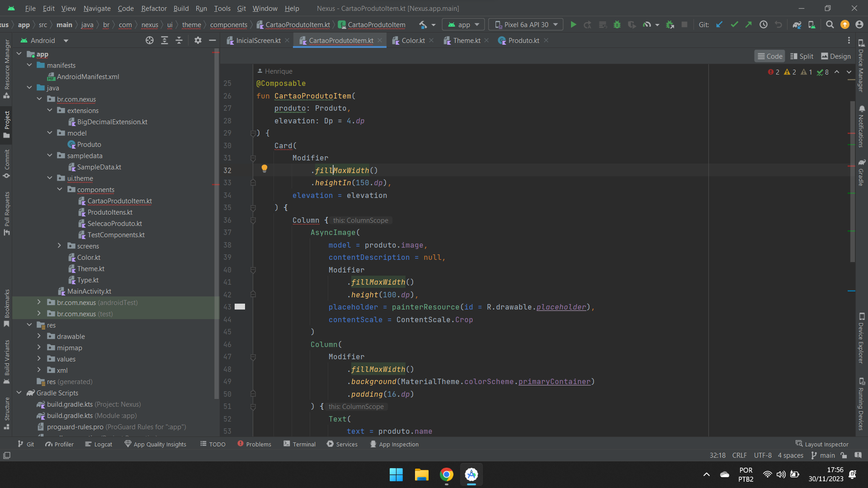The width and height of the screenshot is (868, 488).
Task: Switch to Chrome in the taskbar
Action: click(447, 475)
